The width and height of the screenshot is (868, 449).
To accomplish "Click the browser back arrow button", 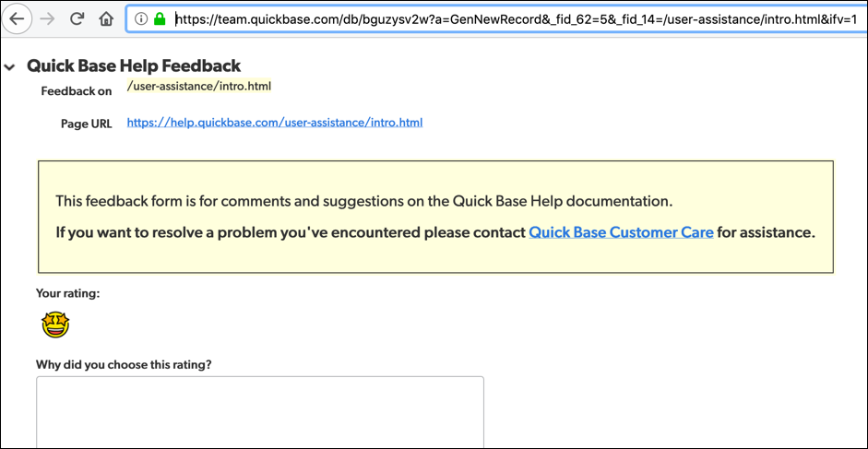I will [19, 18].
